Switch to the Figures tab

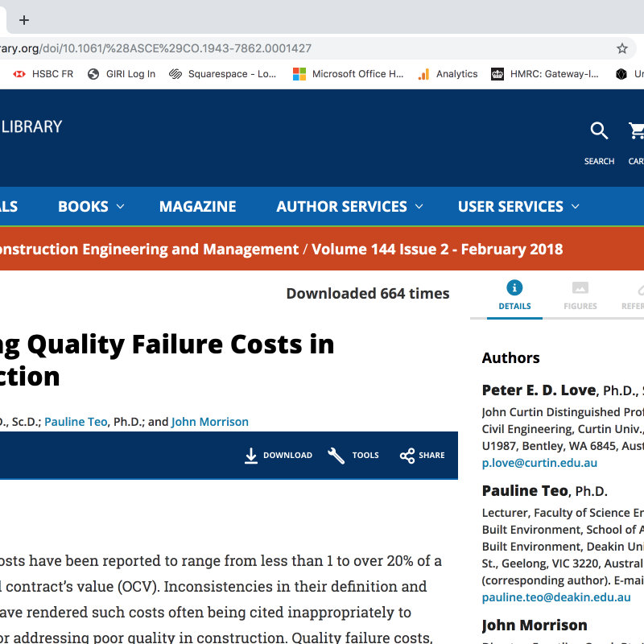click(x=580, y=295)
